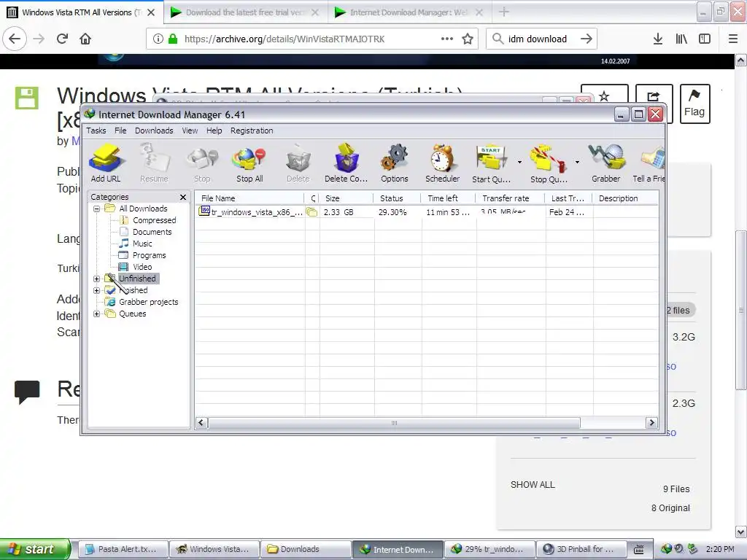Click the Flag button on archive page
This screenshot has width=747, height=560.
694,104
